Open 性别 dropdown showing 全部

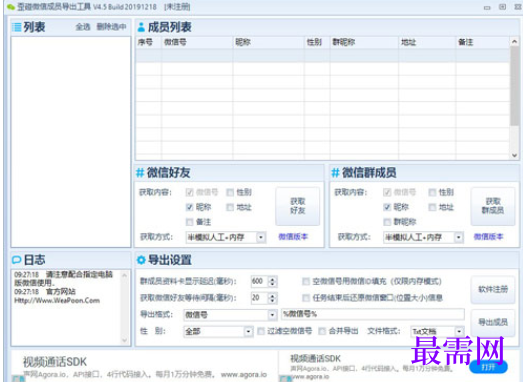click(218, 331)
